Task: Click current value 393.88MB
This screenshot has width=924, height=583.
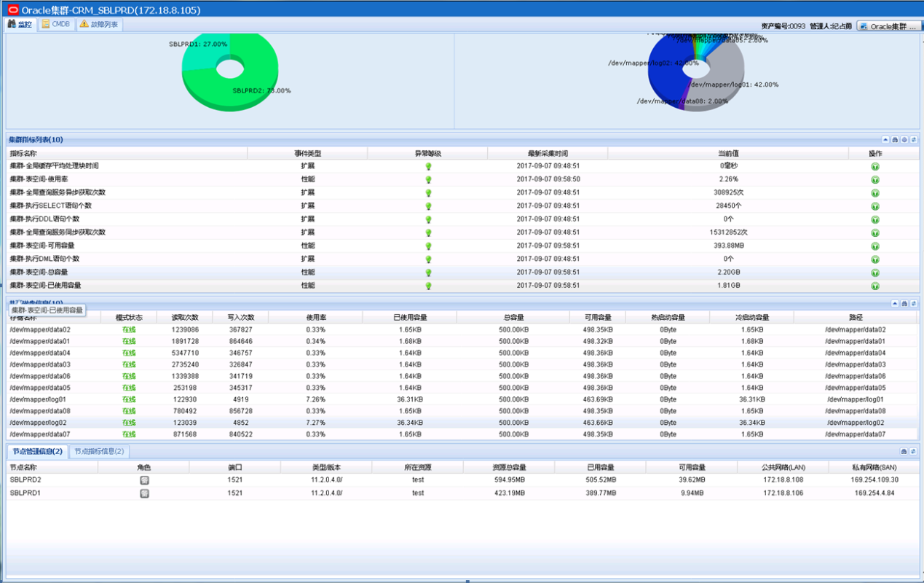Action: [728, 246]
